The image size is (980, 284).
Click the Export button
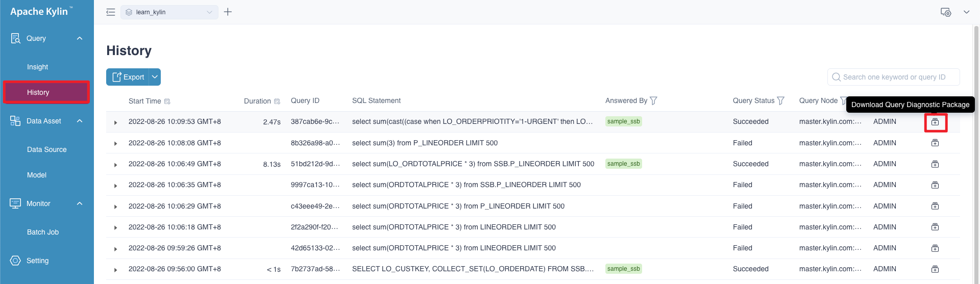tap(128, 77)
